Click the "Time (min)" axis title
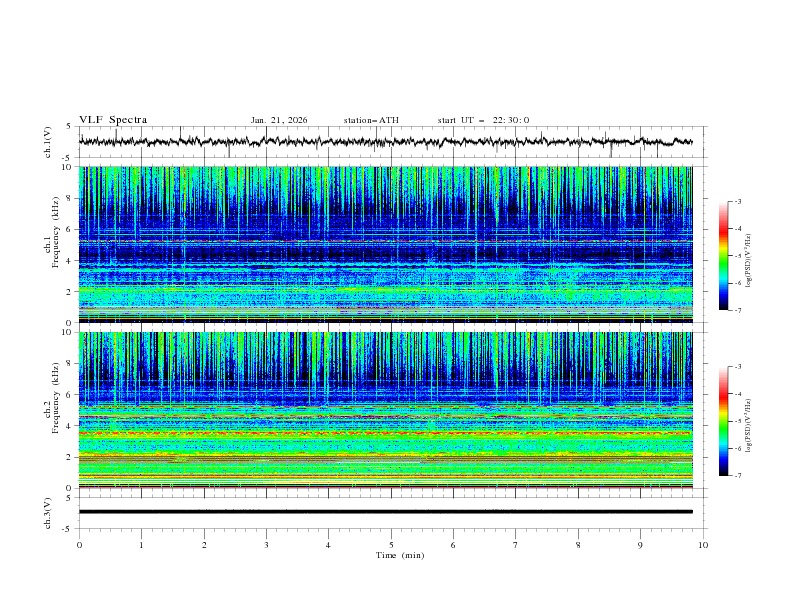The width and height of the screenshot is (792, 612). coord(400,555)
